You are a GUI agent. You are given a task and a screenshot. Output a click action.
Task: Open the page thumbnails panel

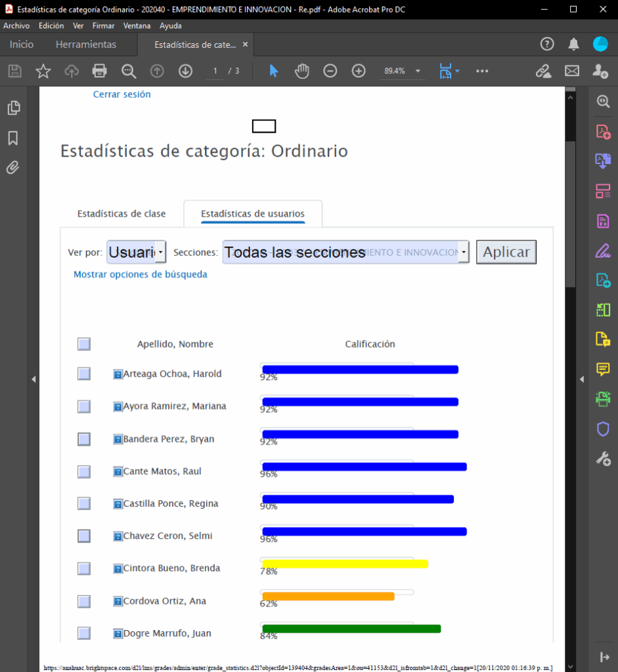click(x=13, y=108)
